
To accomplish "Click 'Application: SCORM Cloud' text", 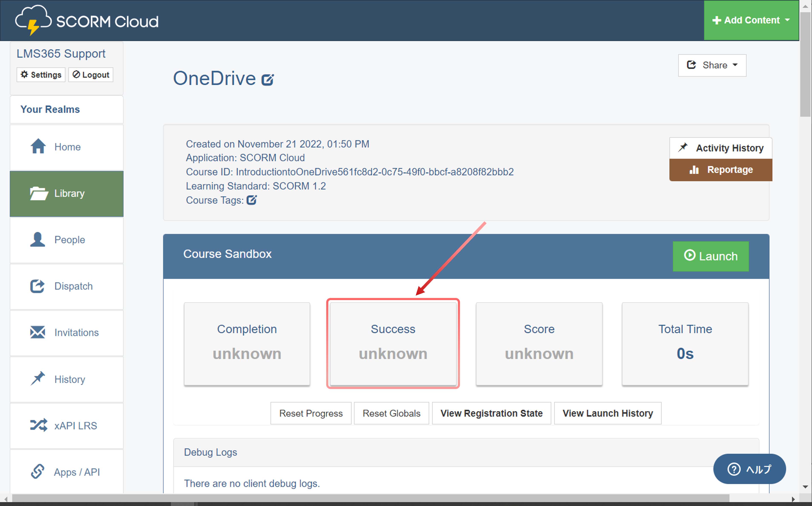I will click(x=245, y=158).
